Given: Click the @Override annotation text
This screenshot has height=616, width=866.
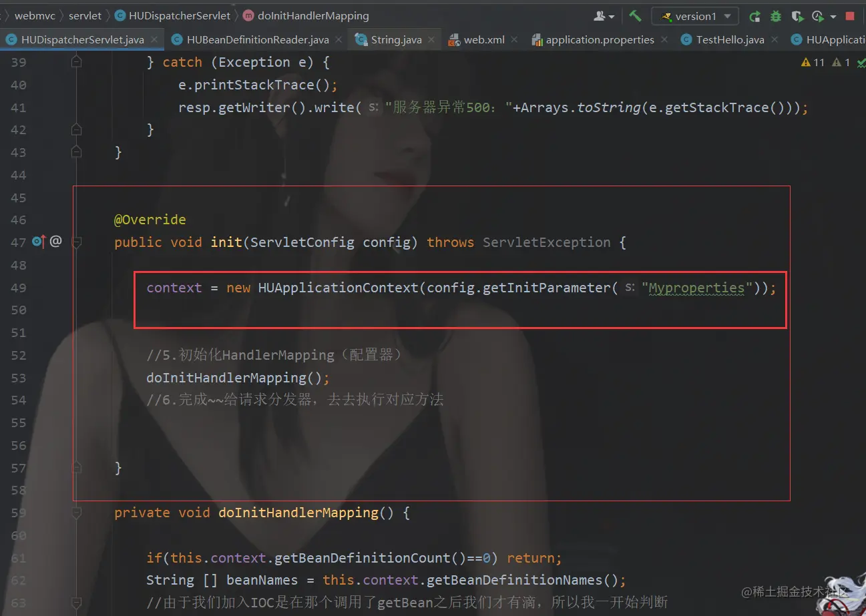Looking at the screenshot, I should (150, 220).
